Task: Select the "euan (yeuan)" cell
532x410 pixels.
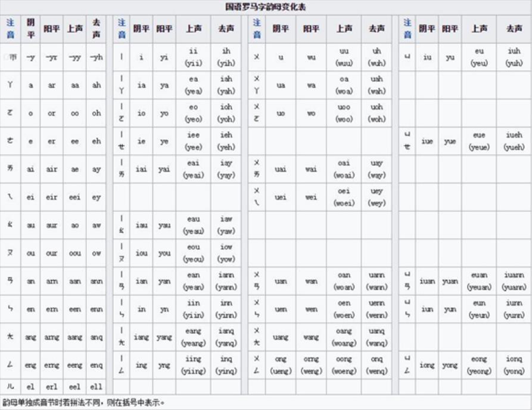Action: [x=479, y=281]
